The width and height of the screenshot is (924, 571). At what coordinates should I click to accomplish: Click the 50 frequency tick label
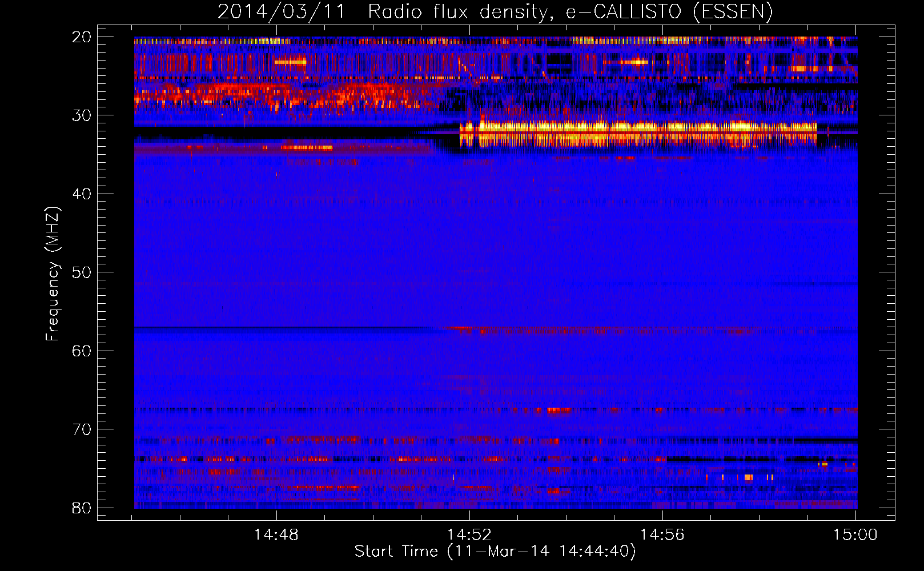click(x=82, y=272)
